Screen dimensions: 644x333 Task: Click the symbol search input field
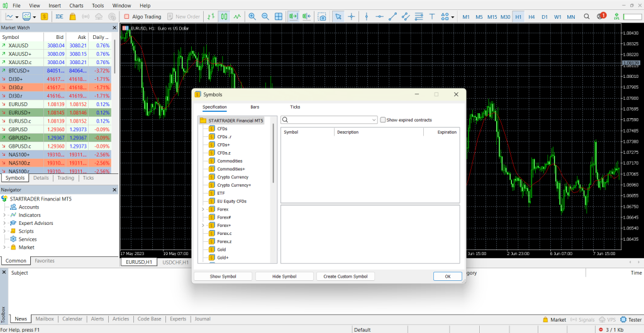coord(328,120)
